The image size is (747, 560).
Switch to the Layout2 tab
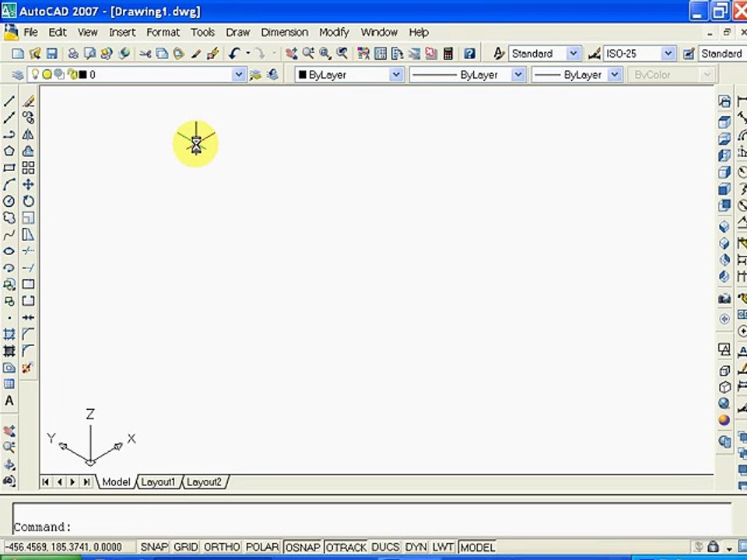(204, 482)
